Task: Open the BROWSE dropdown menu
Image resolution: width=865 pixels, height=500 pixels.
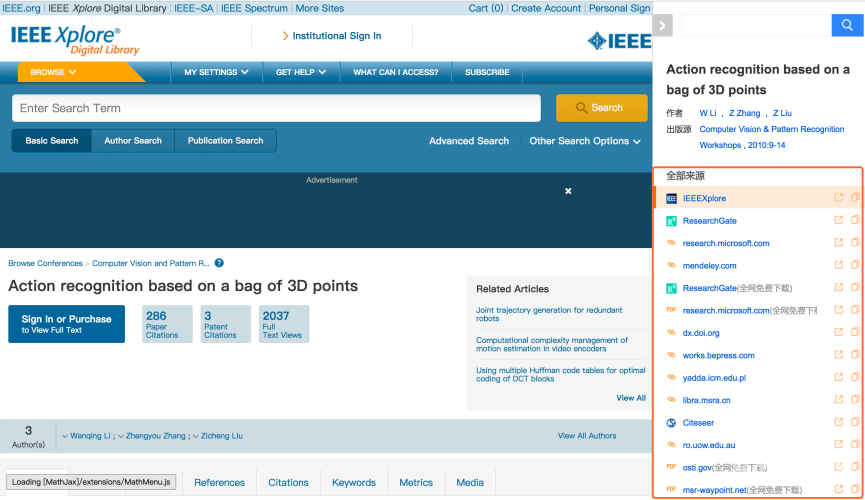Action: (54, 72)
